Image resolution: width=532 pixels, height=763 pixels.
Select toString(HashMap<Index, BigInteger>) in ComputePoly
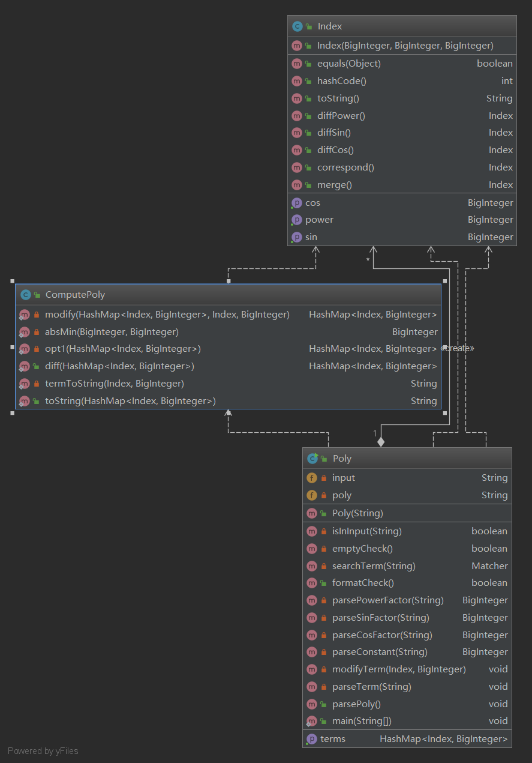(x=228, y=401)
